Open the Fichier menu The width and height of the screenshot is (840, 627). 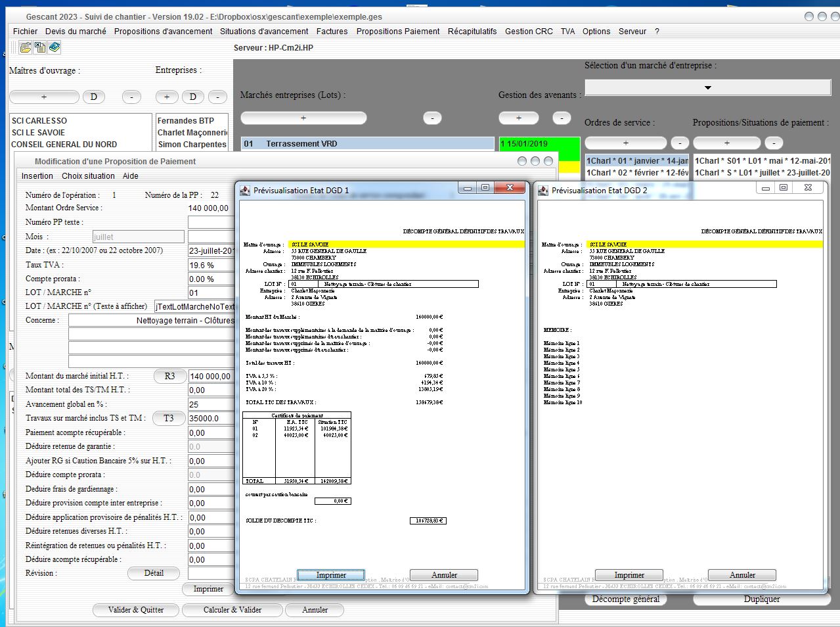26,31
